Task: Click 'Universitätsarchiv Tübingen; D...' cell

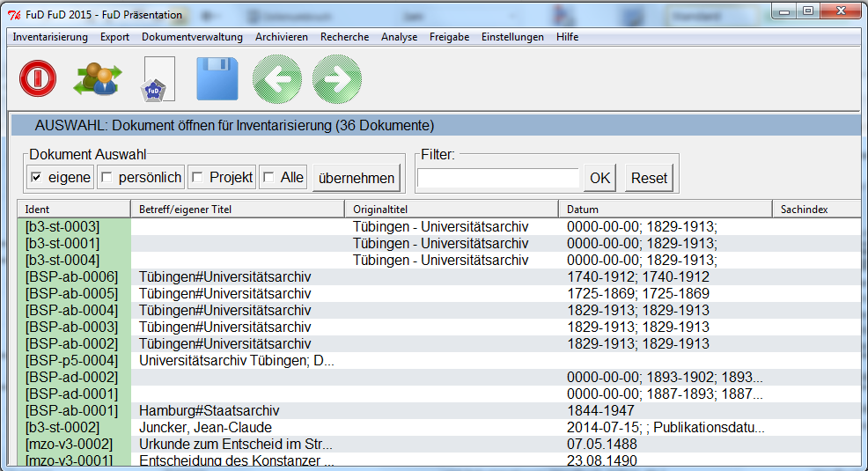Action: click(x=237, y=361)
